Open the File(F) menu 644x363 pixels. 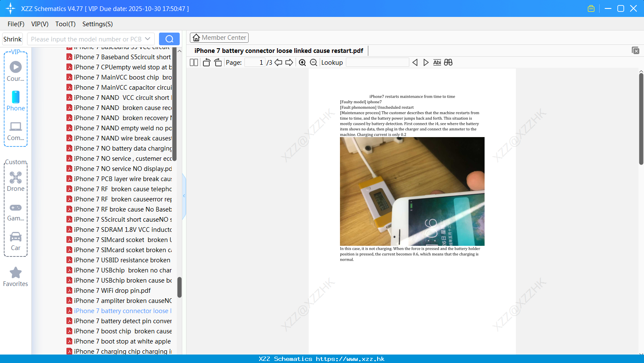(x=16, y=24)
